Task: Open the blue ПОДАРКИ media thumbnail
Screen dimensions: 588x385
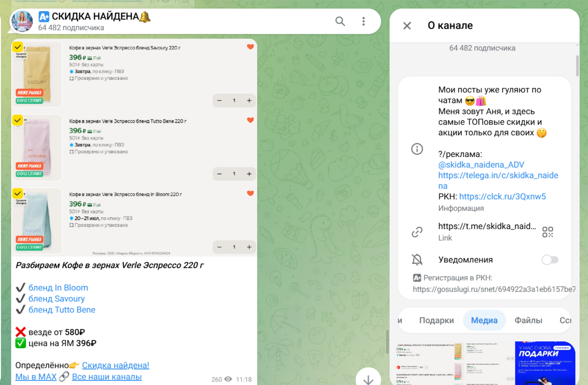Action: 545,363
